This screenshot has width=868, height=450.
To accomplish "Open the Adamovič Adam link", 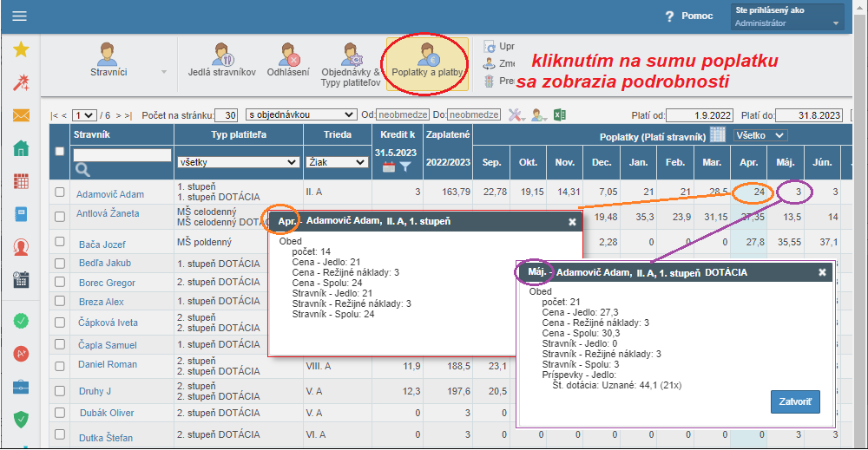I will point(110,194).
